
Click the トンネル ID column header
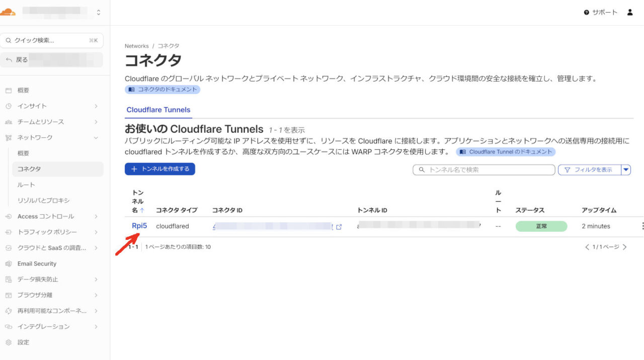click(372, 210)
